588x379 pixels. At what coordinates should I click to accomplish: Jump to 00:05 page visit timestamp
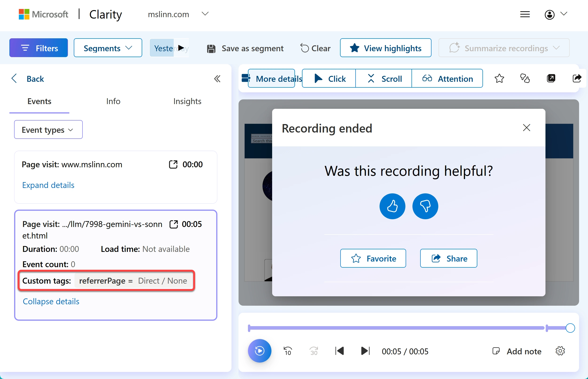192,224
